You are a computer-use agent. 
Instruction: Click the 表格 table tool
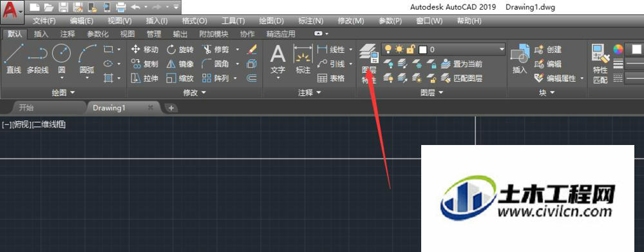[x=331, y=78]
